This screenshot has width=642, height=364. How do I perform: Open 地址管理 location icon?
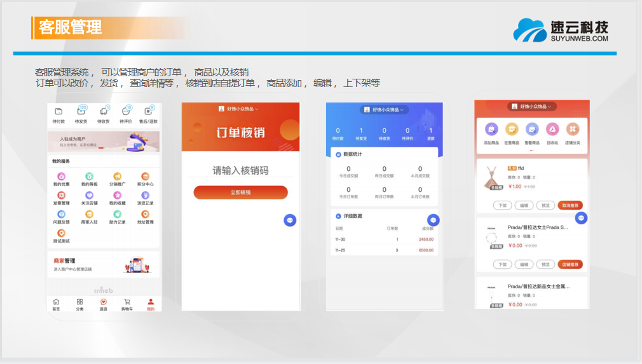coord(146,214)
